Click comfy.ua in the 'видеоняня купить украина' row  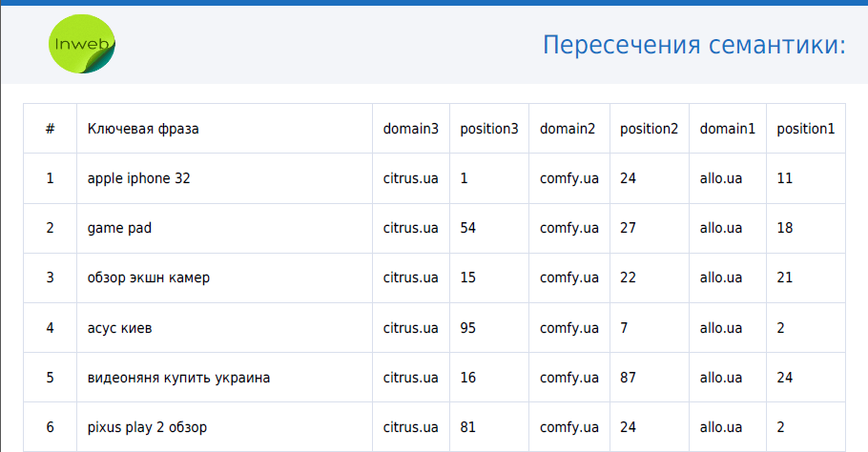click(x=569, y=378)
